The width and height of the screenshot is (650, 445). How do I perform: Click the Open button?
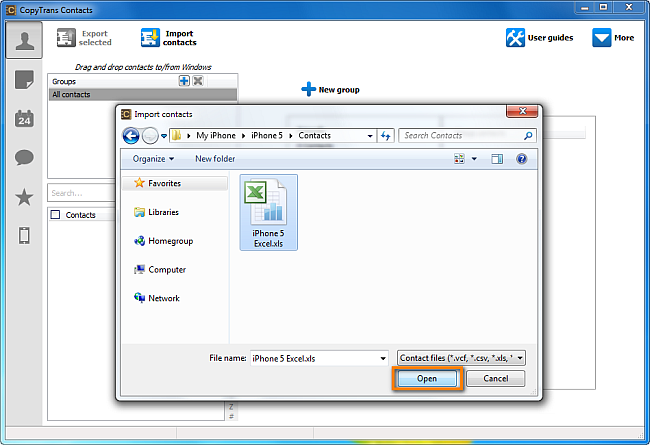[427, 379]
